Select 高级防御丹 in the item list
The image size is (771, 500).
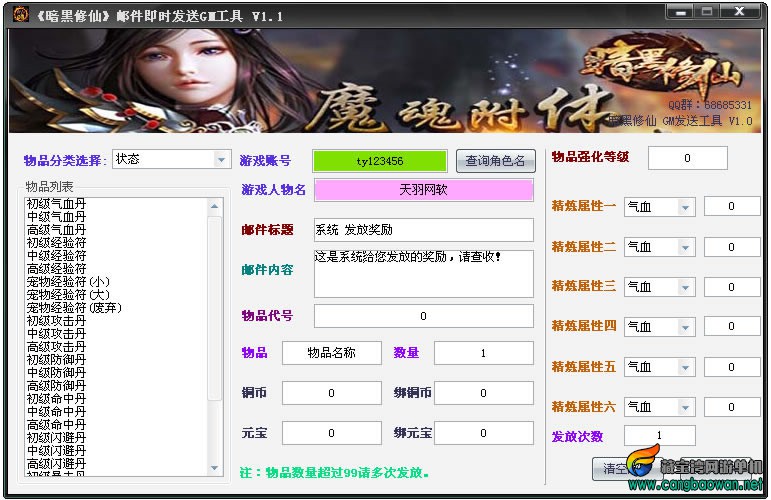coord(57,386)
